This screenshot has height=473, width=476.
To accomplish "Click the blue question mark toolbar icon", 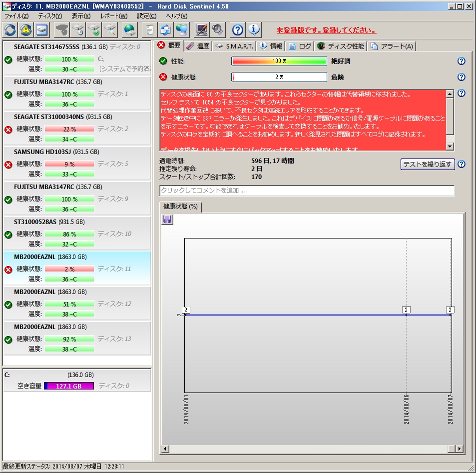I will pos(238,30).
